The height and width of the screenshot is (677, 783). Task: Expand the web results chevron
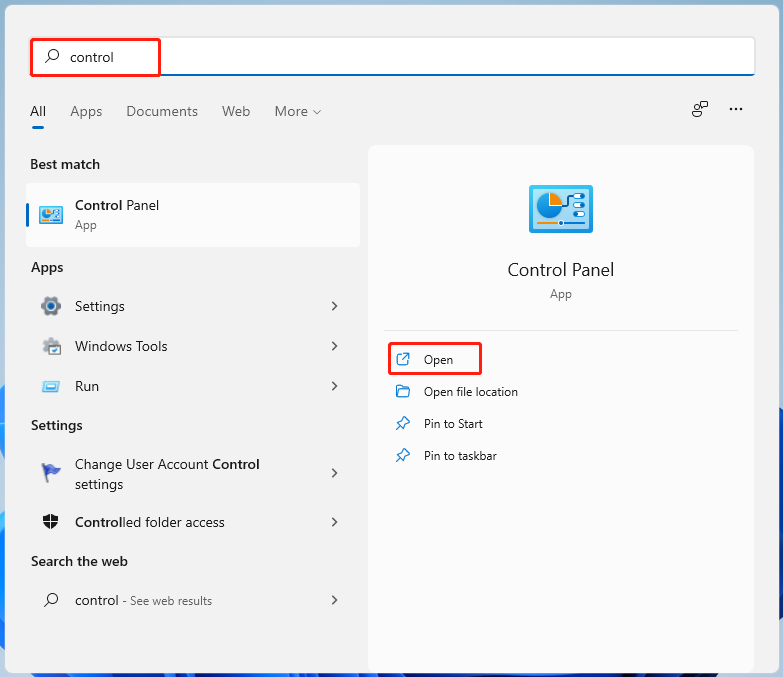335,600
